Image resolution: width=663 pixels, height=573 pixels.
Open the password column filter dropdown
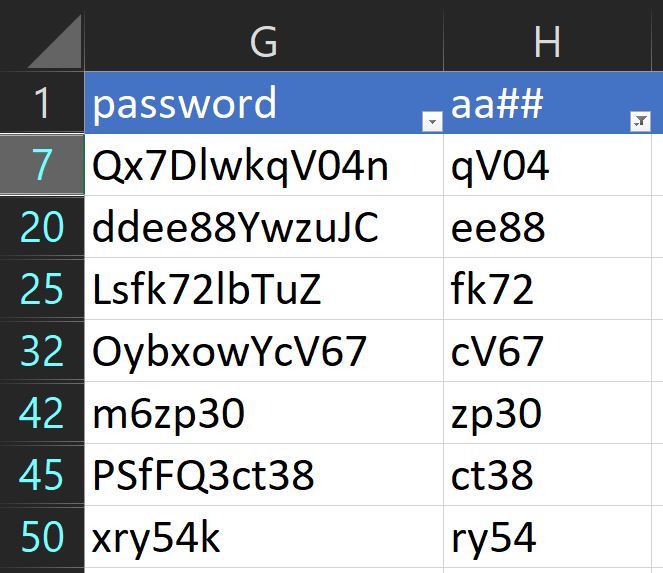(432, 121)
